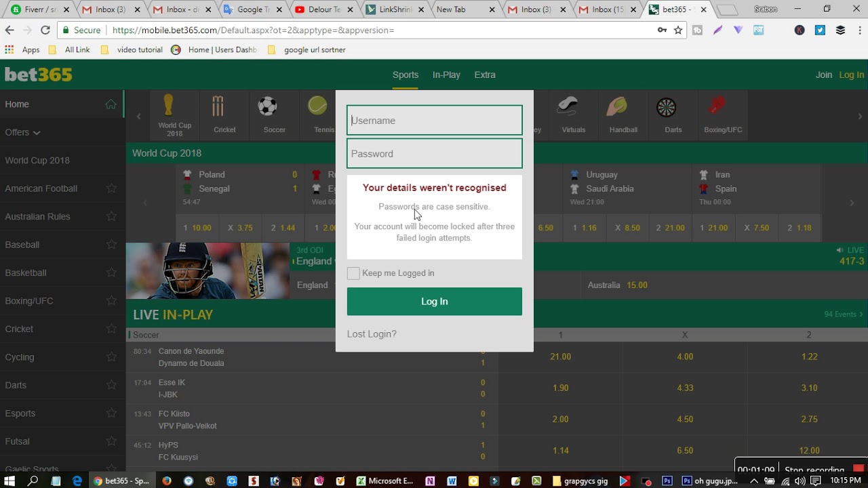
Task: Click the Home house icon in sidebar
Action: point(111,104)
